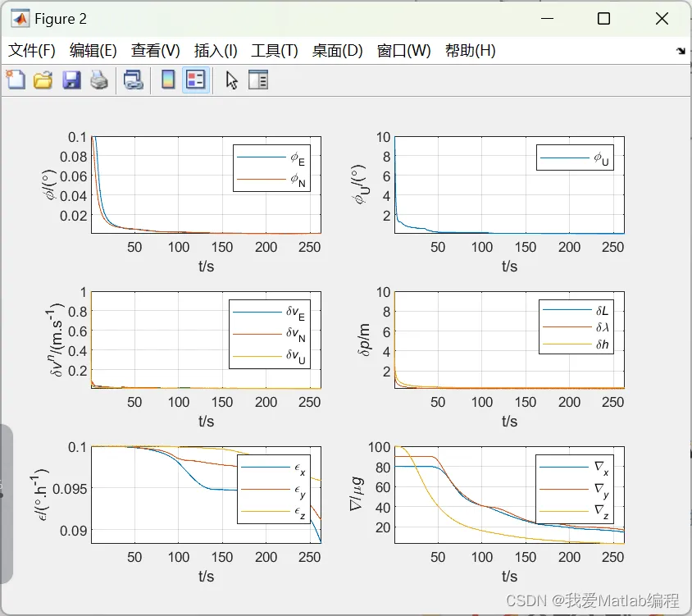Open the 帮助(H) menu
The width and height of the screenshot is (692, 616).
click(x=471, y=50)
